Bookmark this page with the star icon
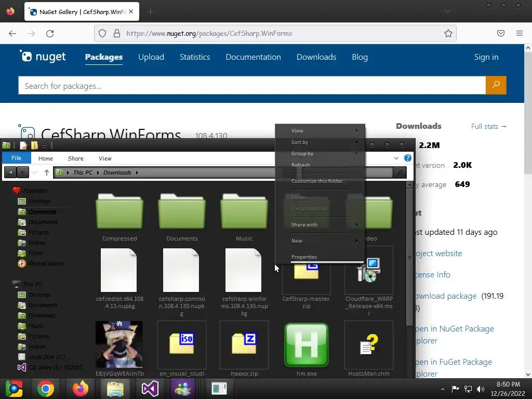Screen dimensions: 532x399 pyautogui.click(x=448, y=33)
